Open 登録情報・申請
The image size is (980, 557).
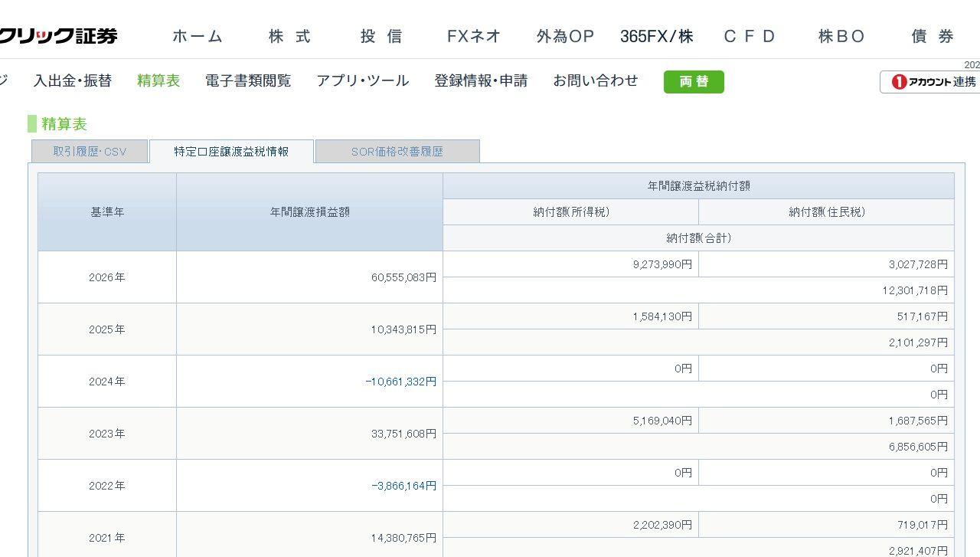[x=481, y=80]
